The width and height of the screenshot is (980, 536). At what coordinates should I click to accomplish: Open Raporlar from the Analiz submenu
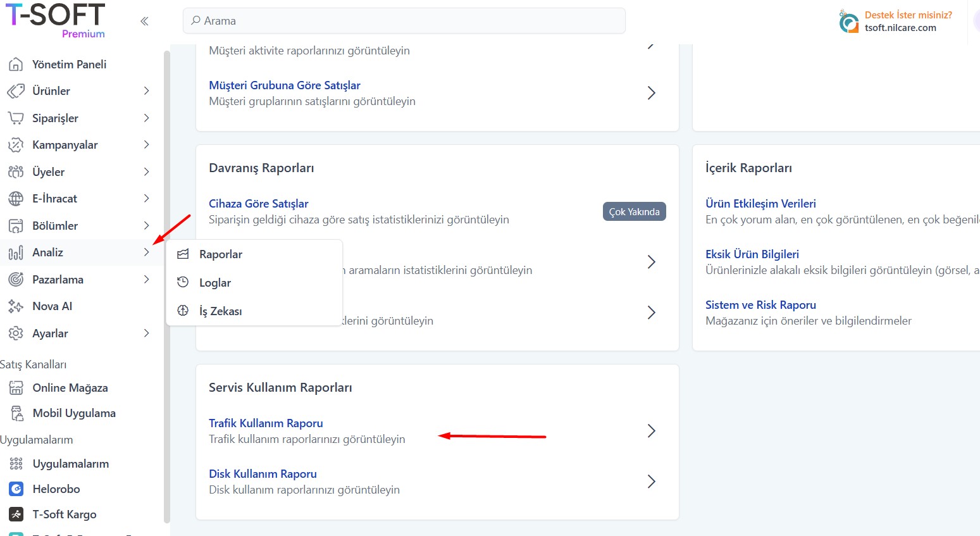tap(220, 254)
